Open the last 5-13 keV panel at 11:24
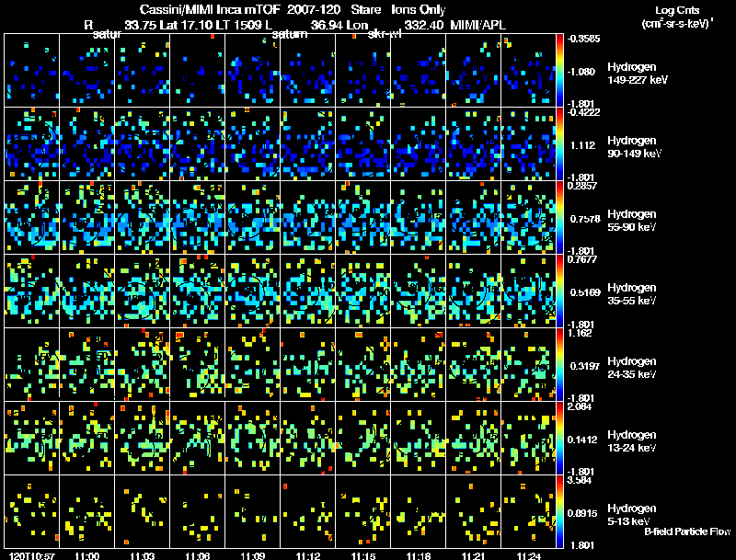The image size is (736, 560). coord(528,511)
